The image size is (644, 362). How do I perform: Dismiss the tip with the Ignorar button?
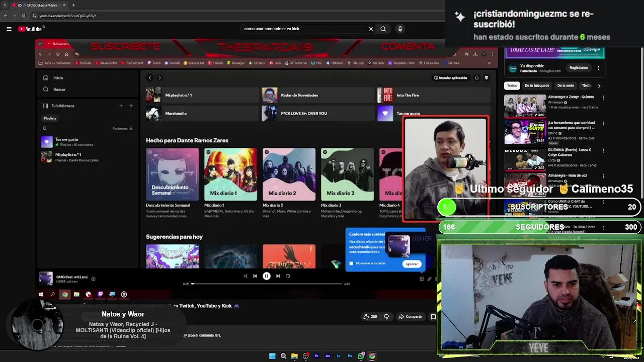click(x=412, y=264)
